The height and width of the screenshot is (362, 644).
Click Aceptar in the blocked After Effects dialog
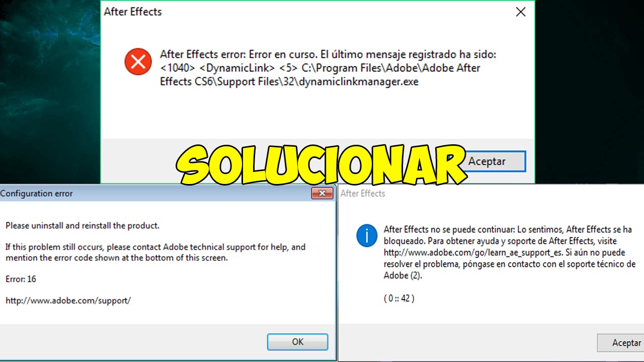622,343
